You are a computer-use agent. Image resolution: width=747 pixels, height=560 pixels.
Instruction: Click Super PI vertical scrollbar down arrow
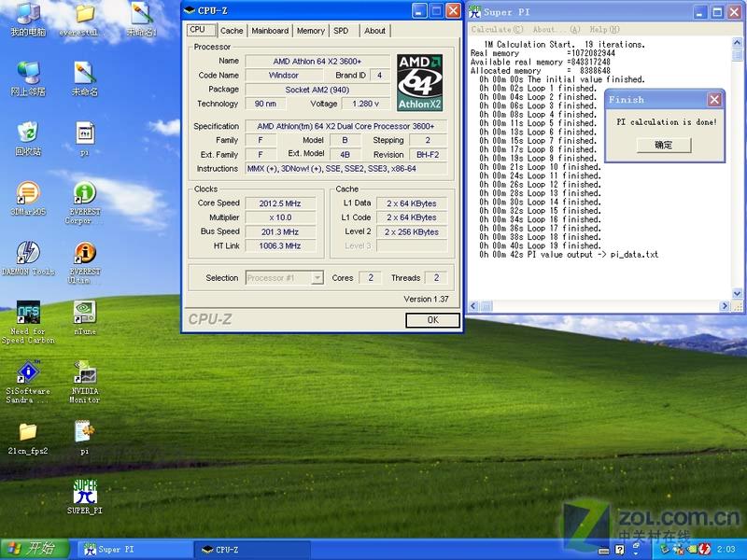[x=738, y=293]
